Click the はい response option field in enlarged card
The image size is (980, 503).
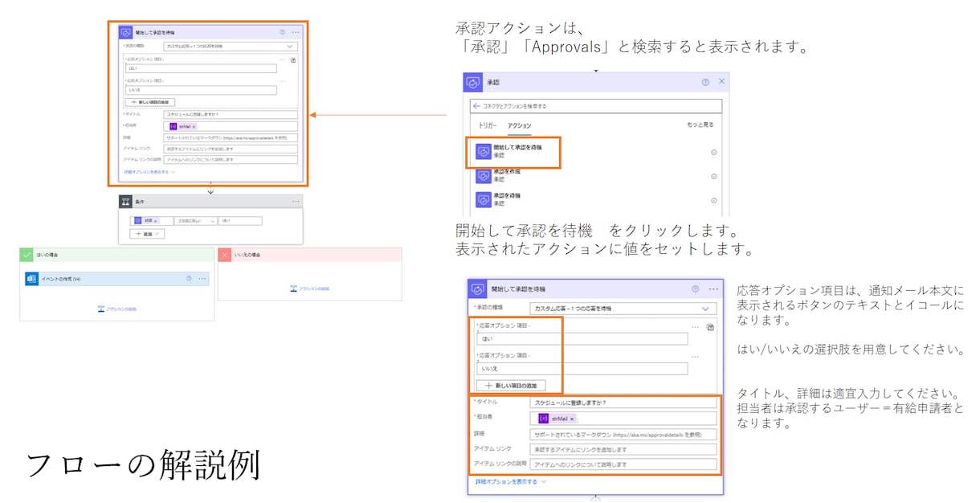pyautogui.click(x=582, y=339)
